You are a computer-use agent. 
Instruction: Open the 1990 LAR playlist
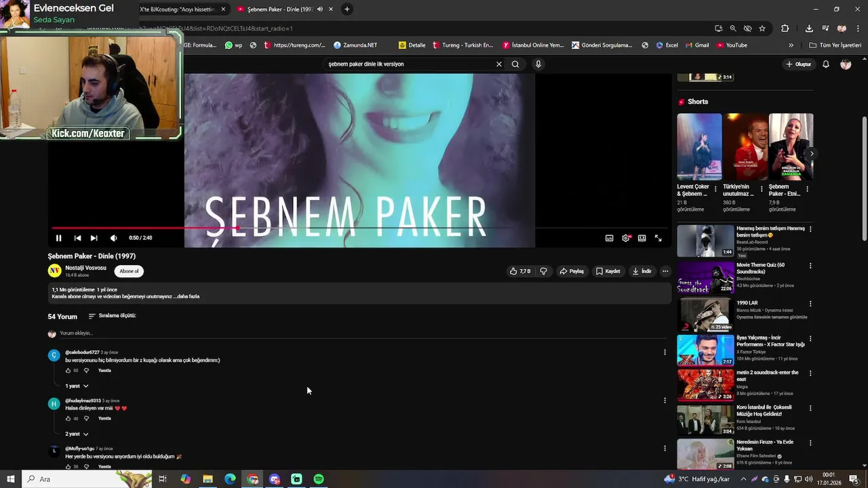[705, 314]
